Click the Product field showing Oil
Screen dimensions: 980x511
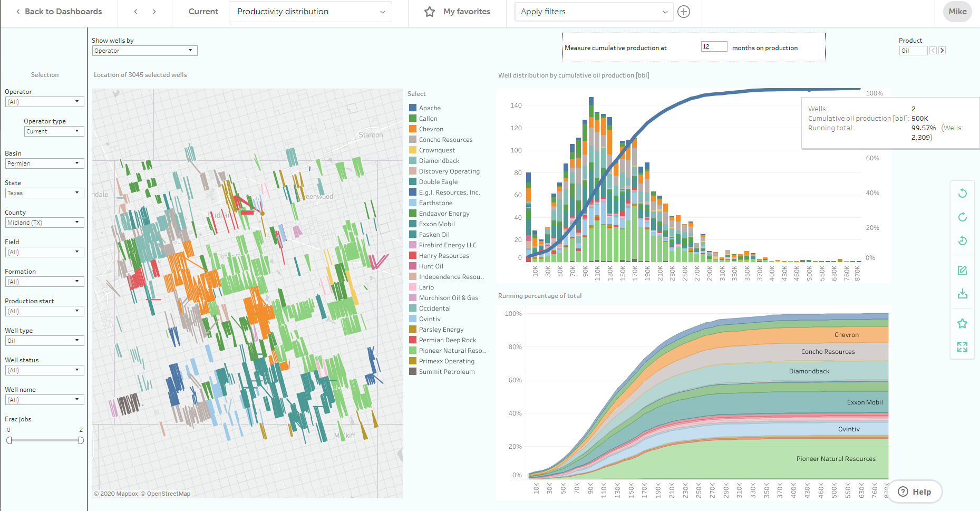click(x=913, y=51)
